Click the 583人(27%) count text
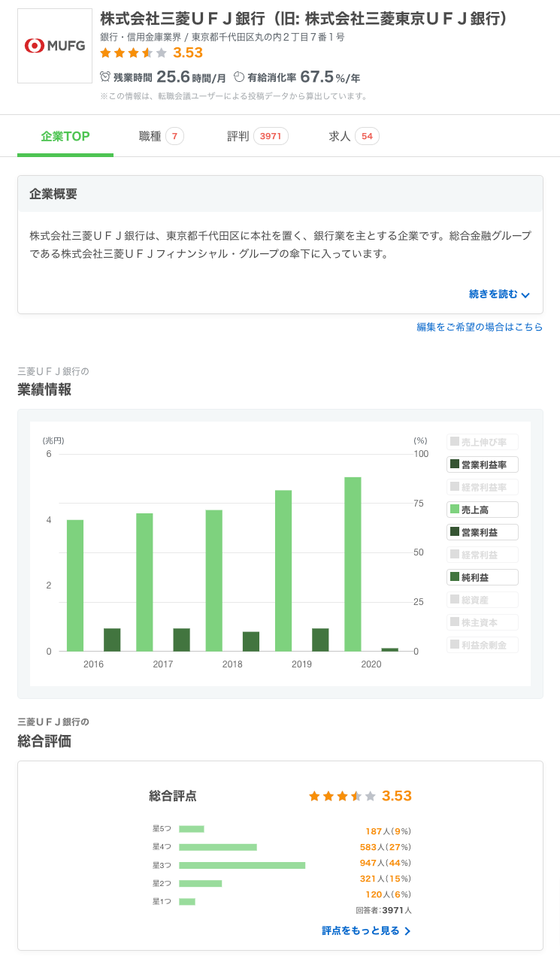 (386, 847)
